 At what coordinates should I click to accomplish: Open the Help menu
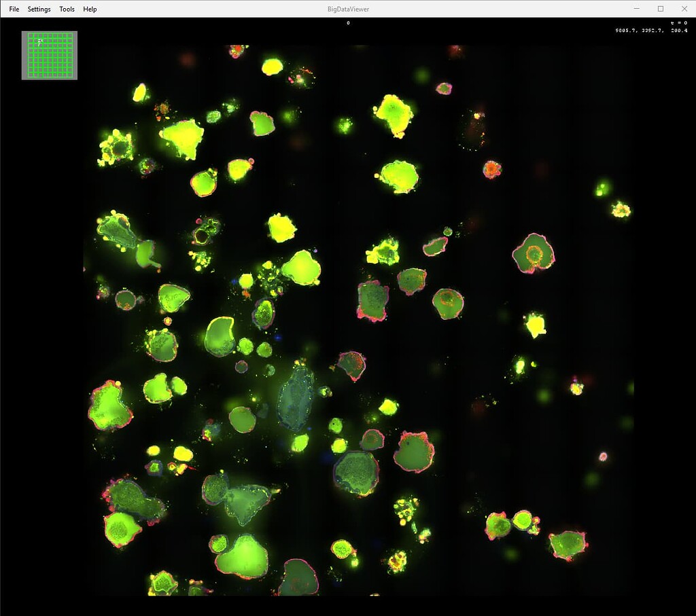pyautogui.click(x=88, y=9)
